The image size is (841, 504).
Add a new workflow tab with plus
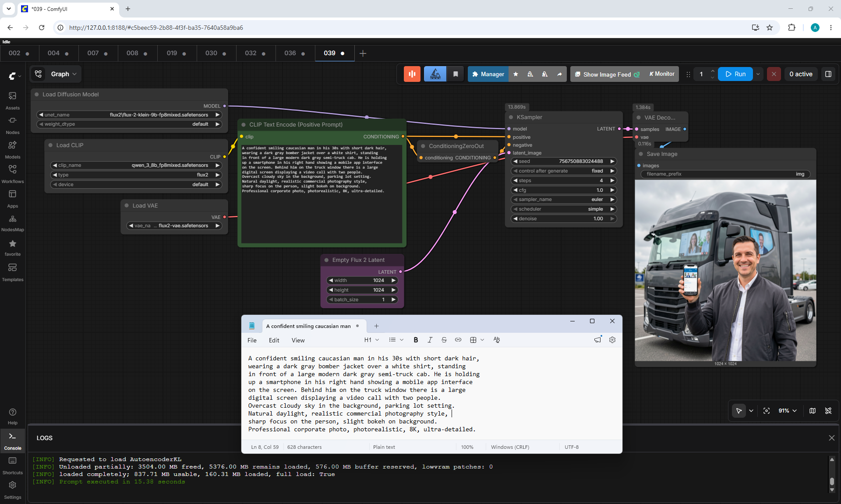click(x=363, y=53)
